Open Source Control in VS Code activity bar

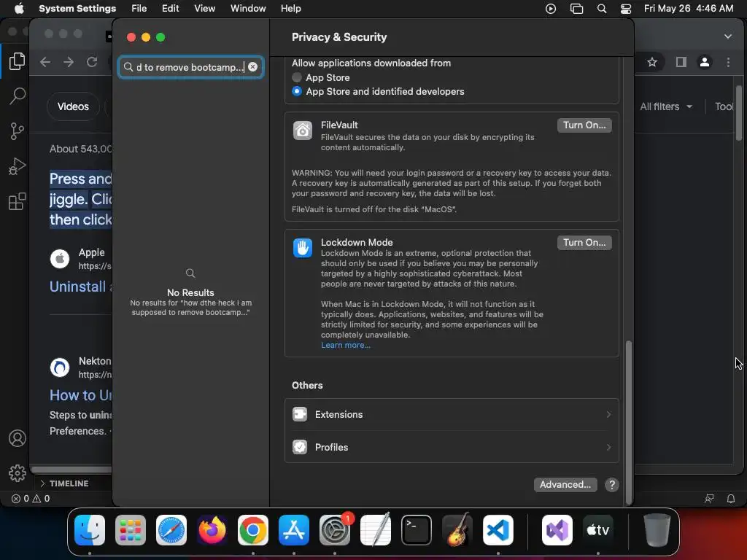(x=18, y=131)
